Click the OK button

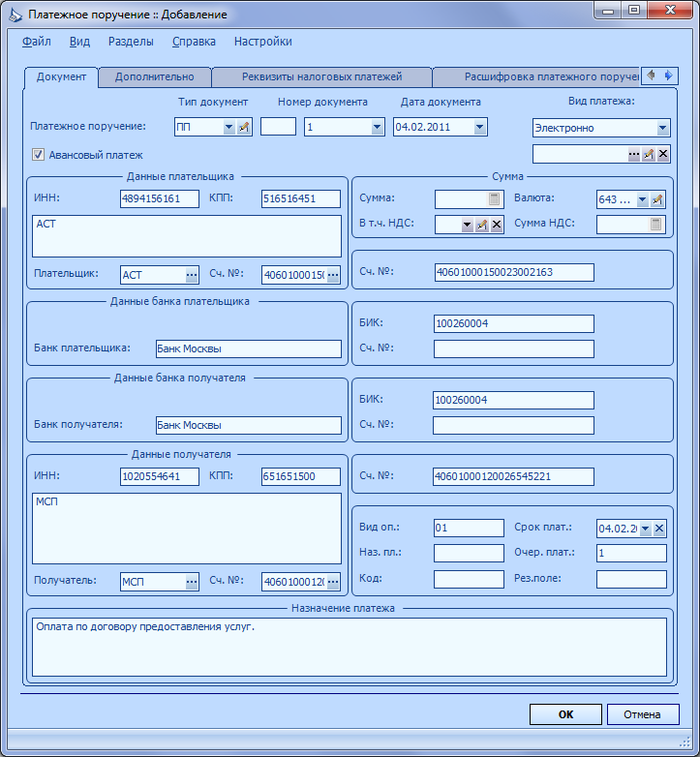[x=565, y=714]
